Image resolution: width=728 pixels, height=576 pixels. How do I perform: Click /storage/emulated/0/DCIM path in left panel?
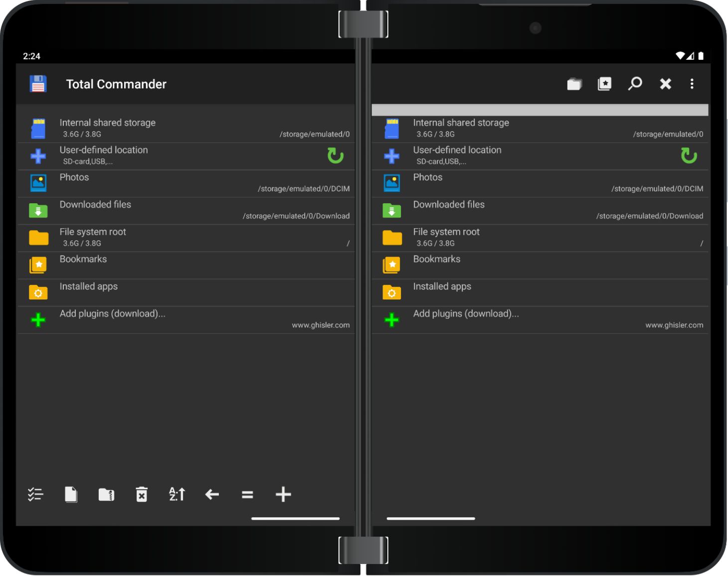click(304, 189)
